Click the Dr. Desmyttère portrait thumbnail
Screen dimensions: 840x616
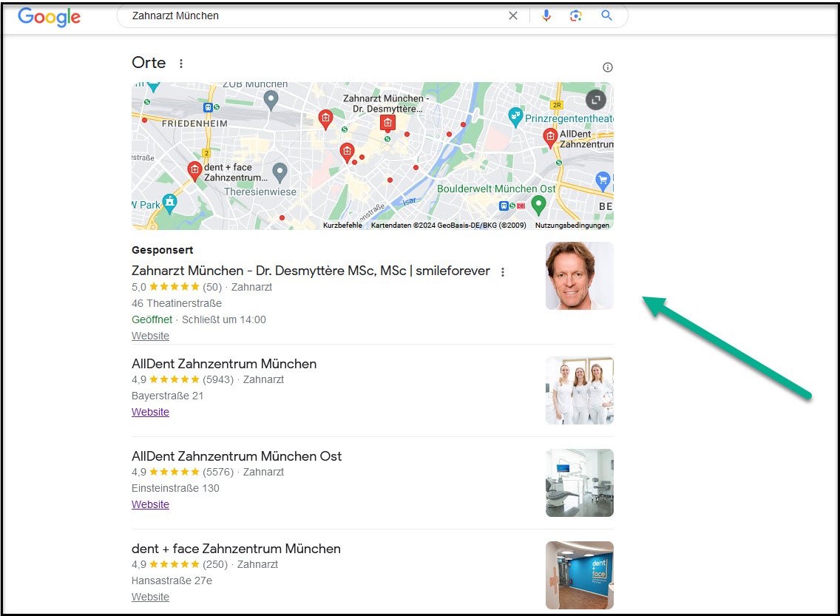(x=580, y=276)
